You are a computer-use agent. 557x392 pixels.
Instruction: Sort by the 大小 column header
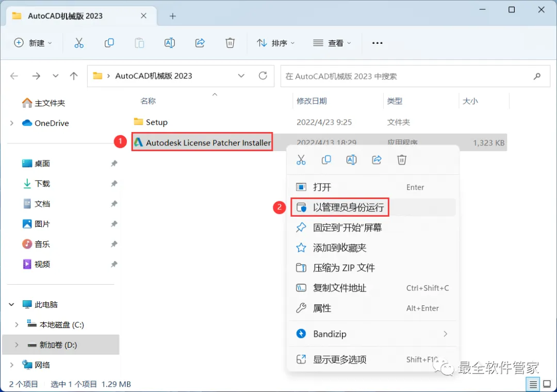(x=470, y=101)
